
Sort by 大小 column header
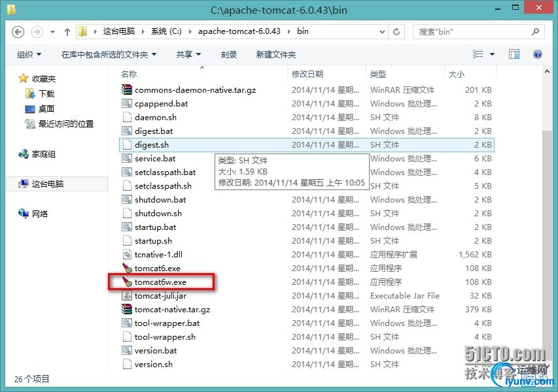(456, 74)
